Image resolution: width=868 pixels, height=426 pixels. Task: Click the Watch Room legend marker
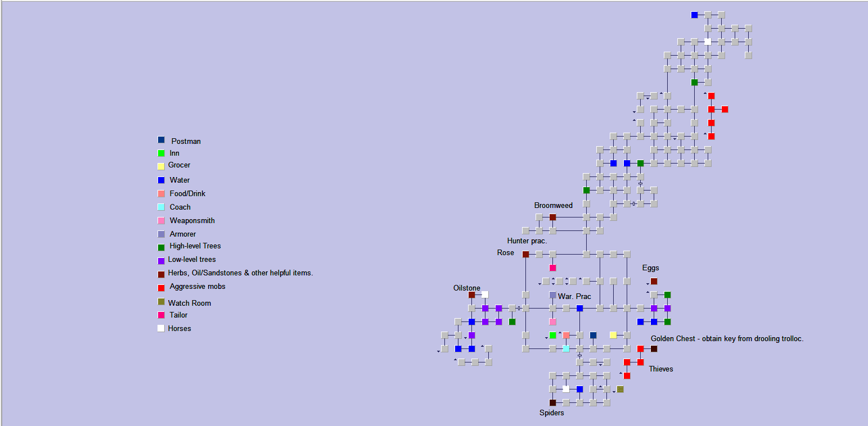point(161,302)
